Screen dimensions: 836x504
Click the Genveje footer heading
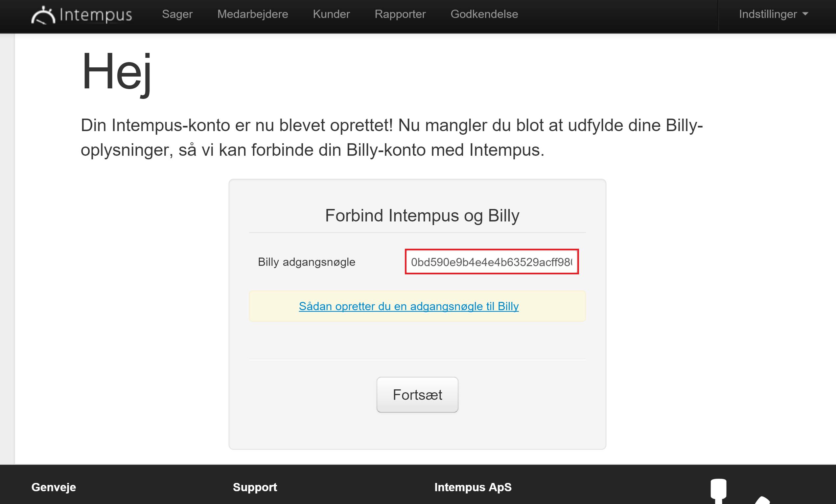point(54,487)
